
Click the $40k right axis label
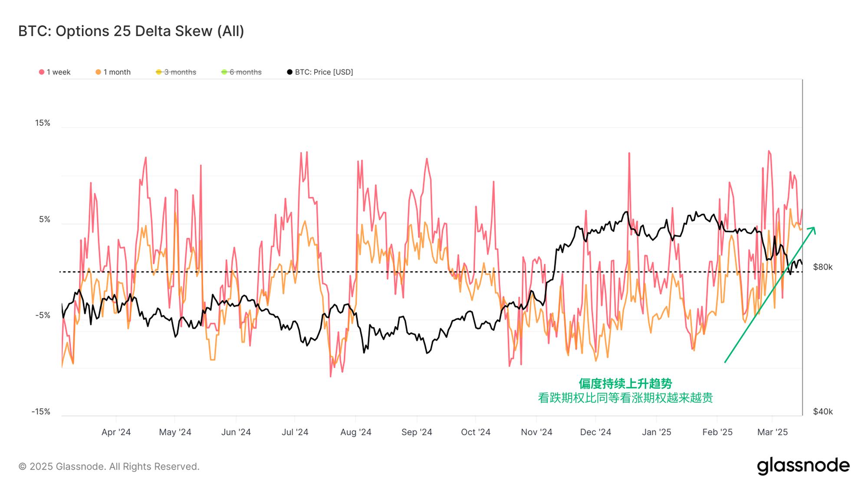(822, 412)
